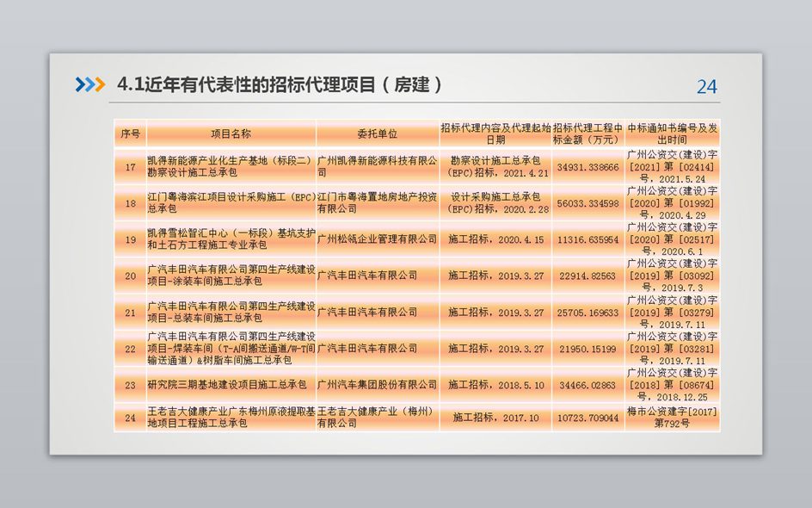The height and width of the screenshot is (508, 812).
Task: Click the blue and orange chevron arrows icon
Action: click(x=89, y=84)
